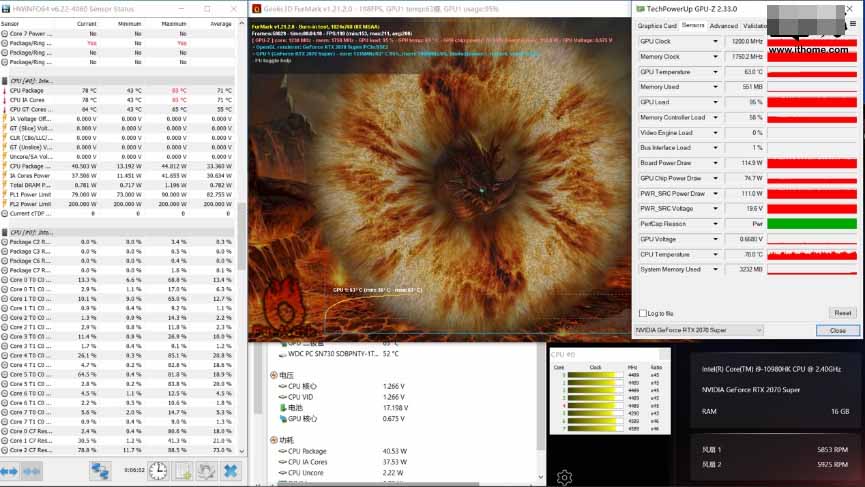Image resolution: width=865 pixels, height=487 pixels.
Task: Open GPU-Z hamburger menu icon
Action: pyautogui.click(x=853, y=24)
